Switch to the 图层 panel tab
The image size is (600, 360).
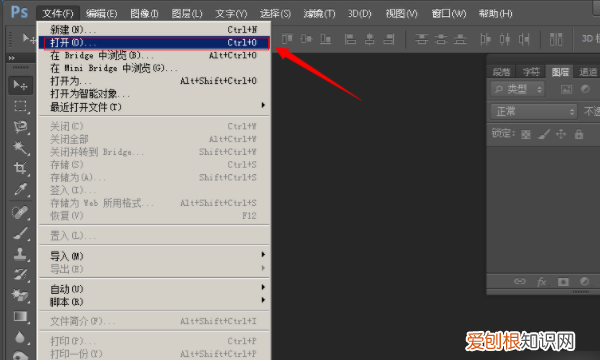(560, 72)
